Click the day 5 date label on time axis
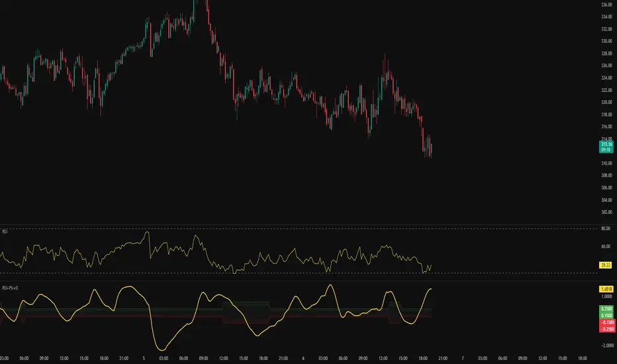617x364 pixels. tap(144, 359)
